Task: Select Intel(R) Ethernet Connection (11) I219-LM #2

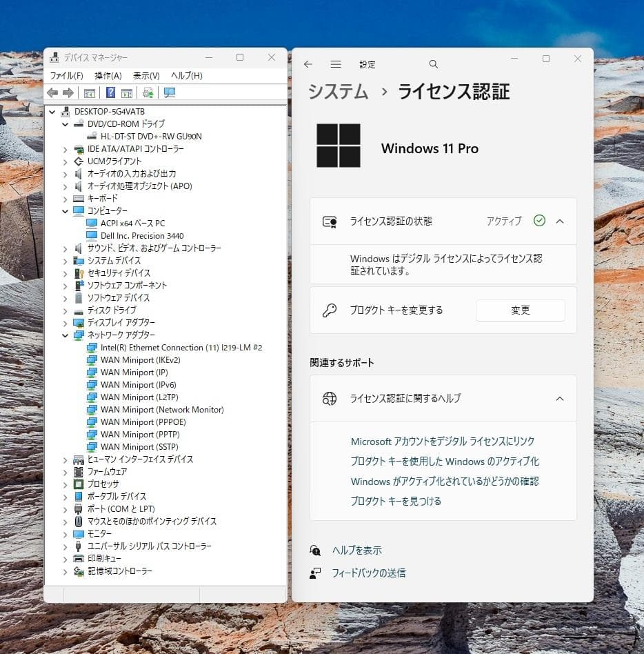Action: click(181, 348)
